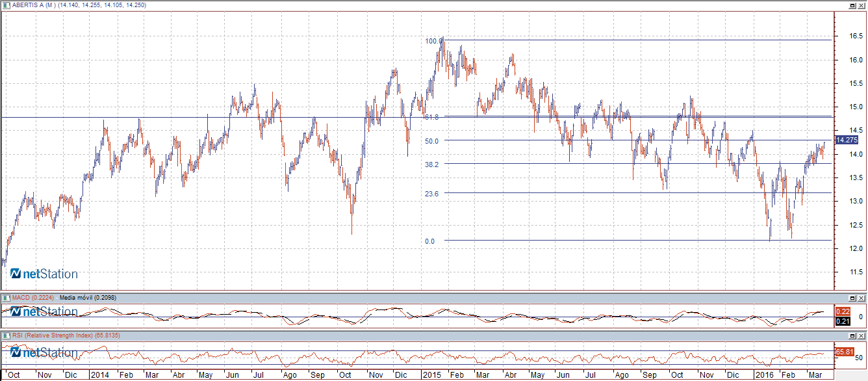This screenshot has height=381, width=868.
Task: Maximize the MACD indicator panel
Action: tap(852, 297)
